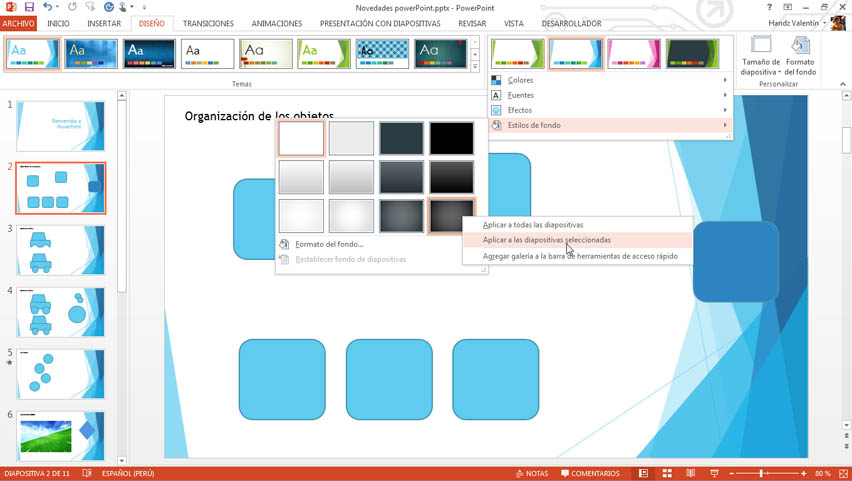
Task: Pick the solid black background style swatch
Action: 451,139
